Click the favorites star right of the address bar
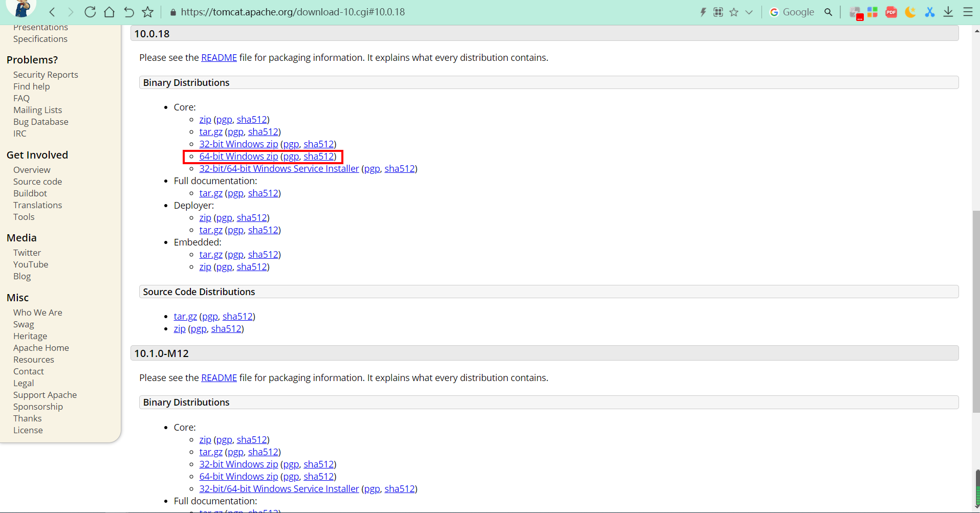Image resolution: width=980 pixels, height=513 pixels. (x=734, y=12)
